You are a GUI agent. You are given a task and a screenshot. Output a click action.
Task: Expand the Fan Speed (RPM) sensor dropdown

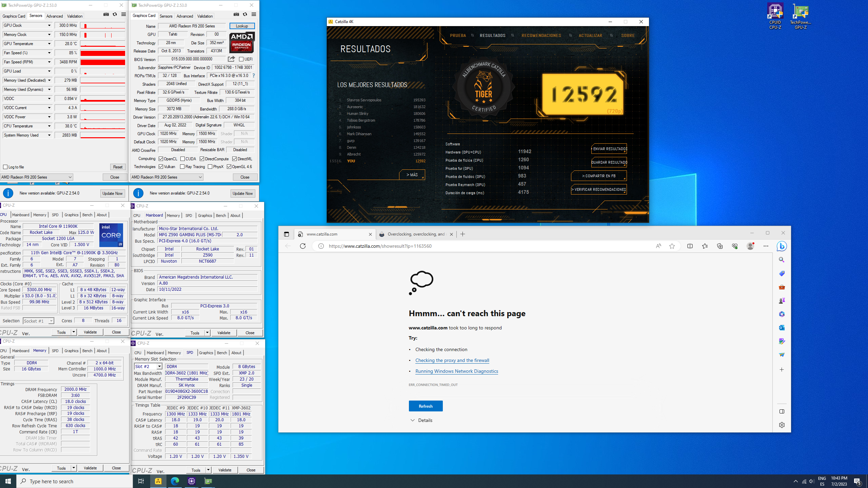[49, 62]
